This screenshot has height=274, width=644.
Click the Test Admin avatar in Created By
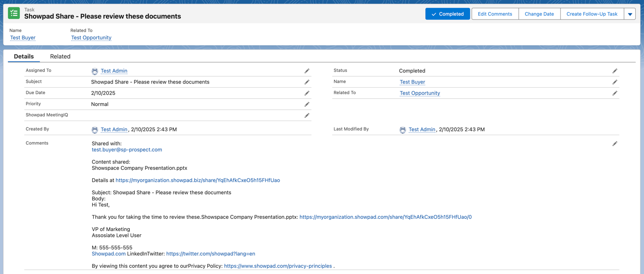tap(95, 130)
